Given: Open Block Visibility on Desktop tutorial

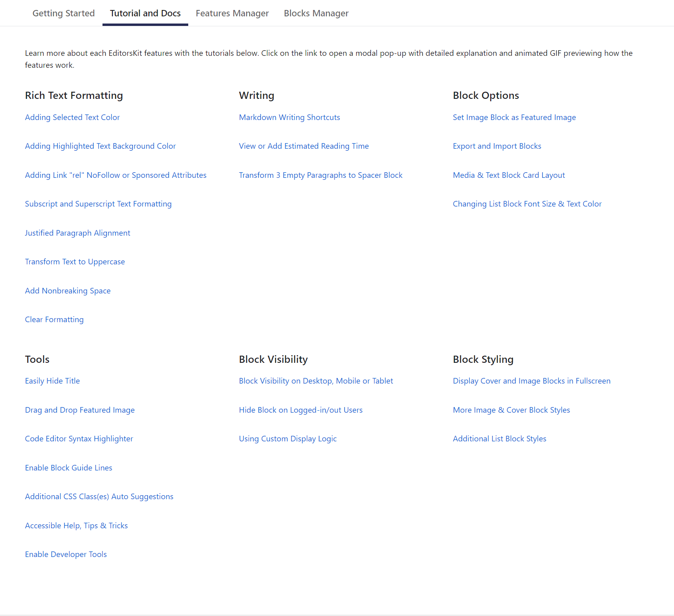Looking at the screenshot, I should (316, 381).
